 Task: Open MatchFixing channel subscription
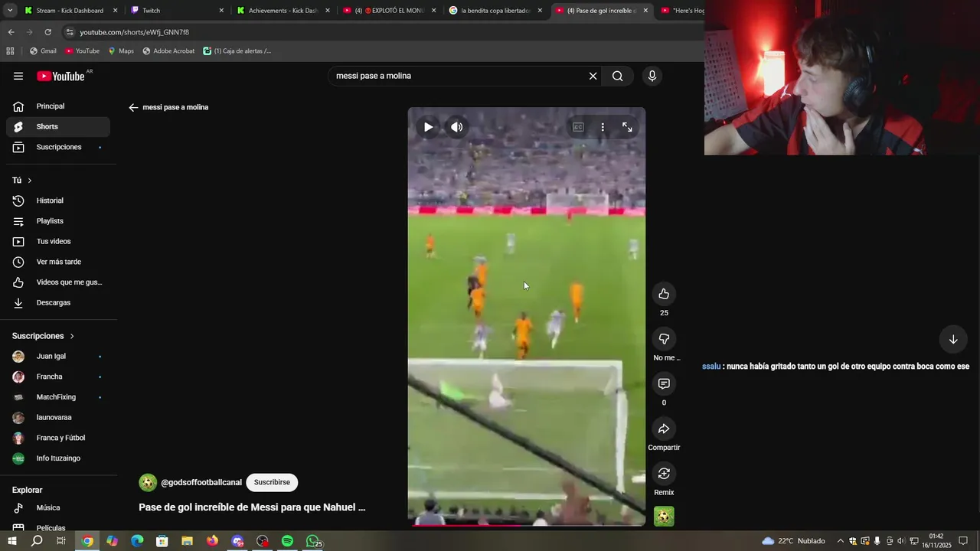(58, 397)
